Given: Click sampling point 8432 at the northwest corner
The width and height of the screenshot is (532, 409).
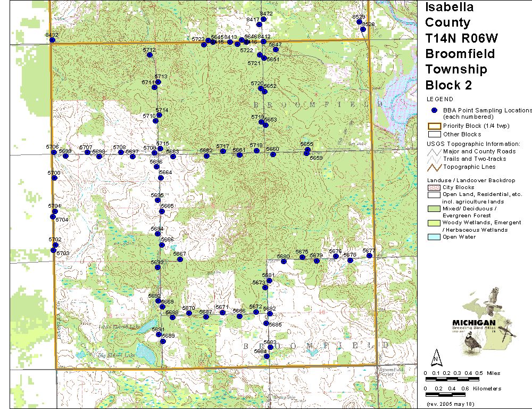Looking at the screenshot, I should pyautogui.click(x=51, y=39).
